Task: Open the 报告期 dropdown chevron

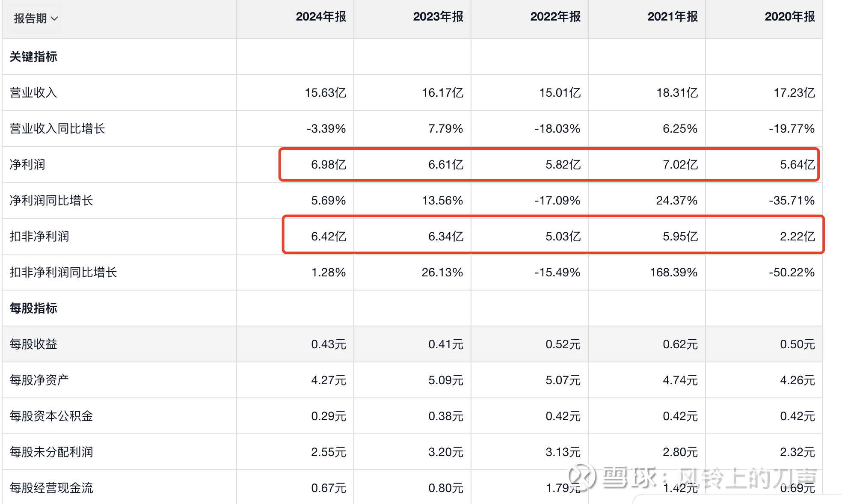Action: [x=54, y=18]
